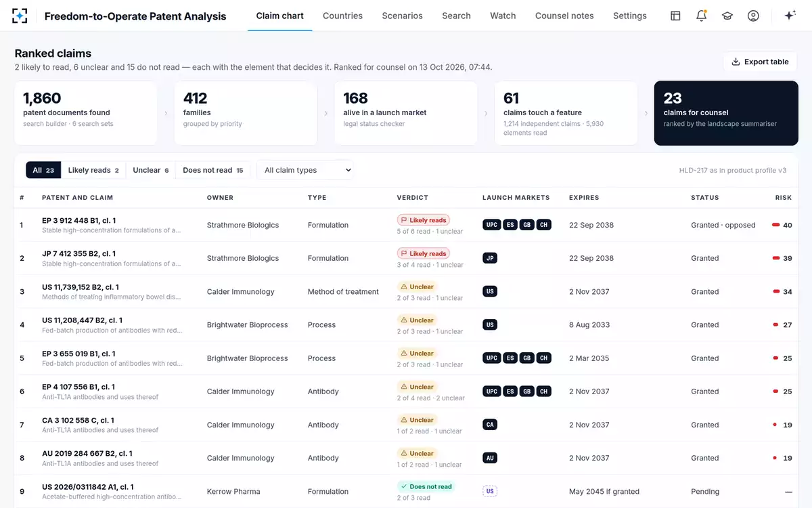Launch the AI sparkle assistant
The width and height of the screenshot is (812, 508).
coord(789,16)
